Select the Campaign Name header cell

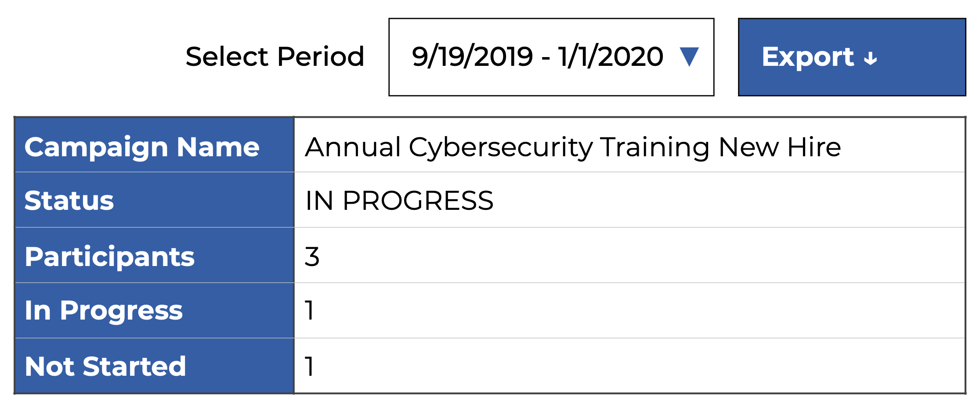coord(142,147)
